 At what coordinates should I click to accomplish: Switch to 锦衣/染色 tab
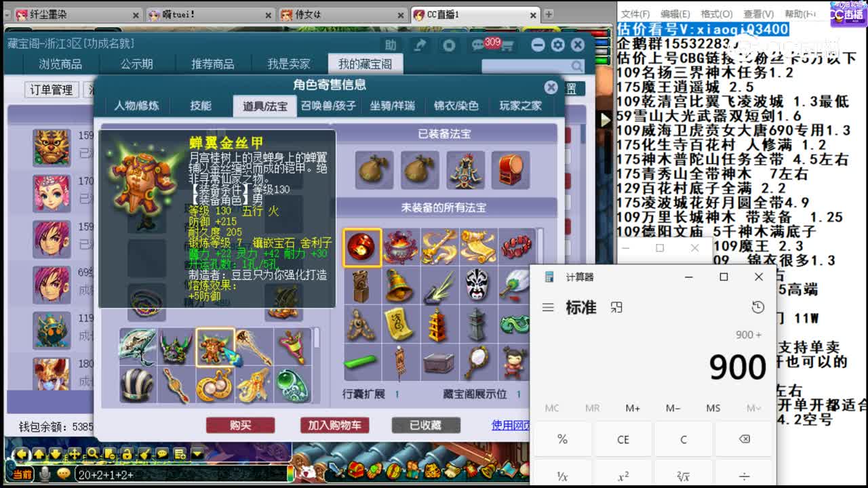456,106
